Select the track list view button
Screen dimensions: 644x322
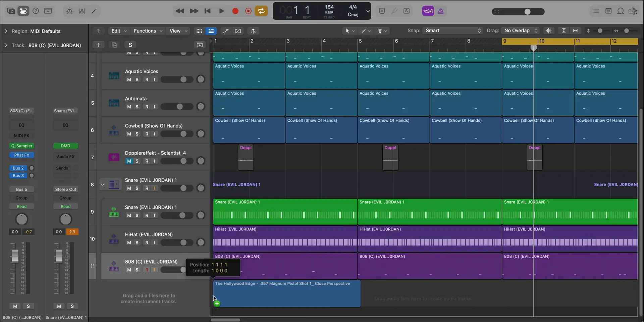211,31
